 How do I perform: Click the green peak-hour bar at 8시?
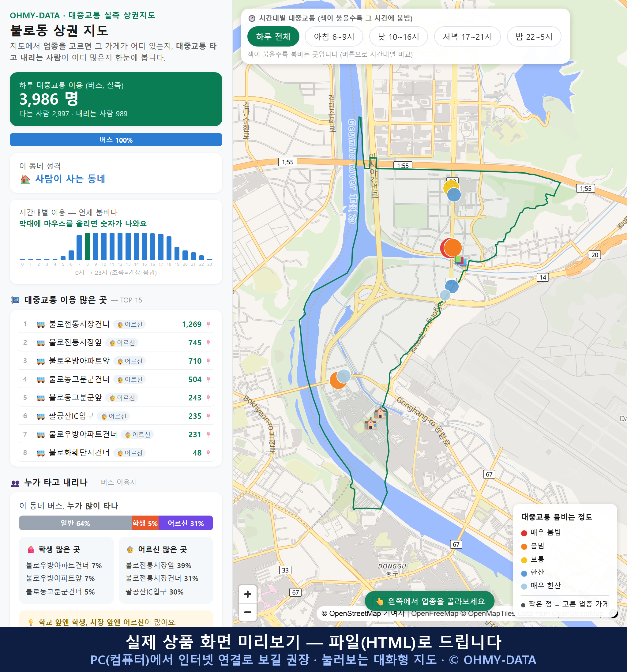click(x=88, y=246)
